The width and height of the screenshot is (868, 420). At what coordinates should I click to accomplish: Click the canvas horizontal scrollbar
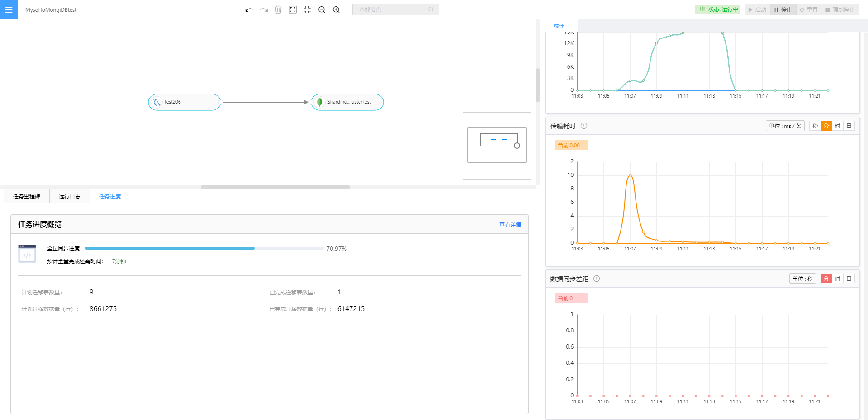coord(275,187)
